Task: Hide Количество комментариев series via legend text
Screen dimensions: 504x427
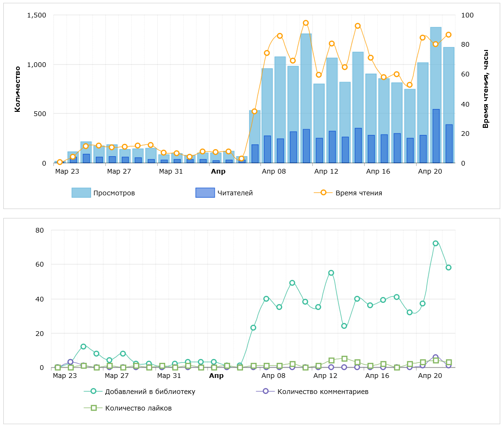Action: point(323,392)
